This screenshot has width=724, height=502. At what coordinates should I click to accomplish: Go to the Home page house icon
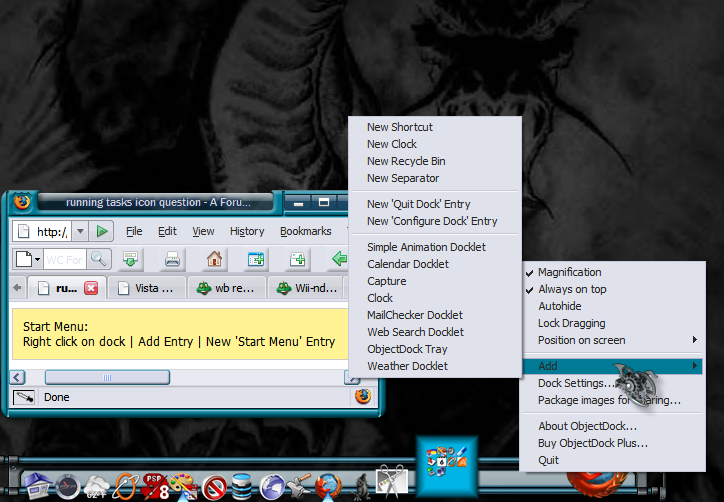click(x=214, y=259)
